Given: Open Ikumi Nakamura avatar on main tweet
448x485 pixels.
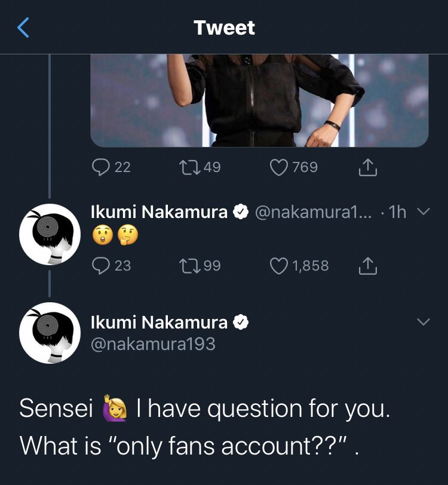Looking at the screenshot, I should 50,333.
